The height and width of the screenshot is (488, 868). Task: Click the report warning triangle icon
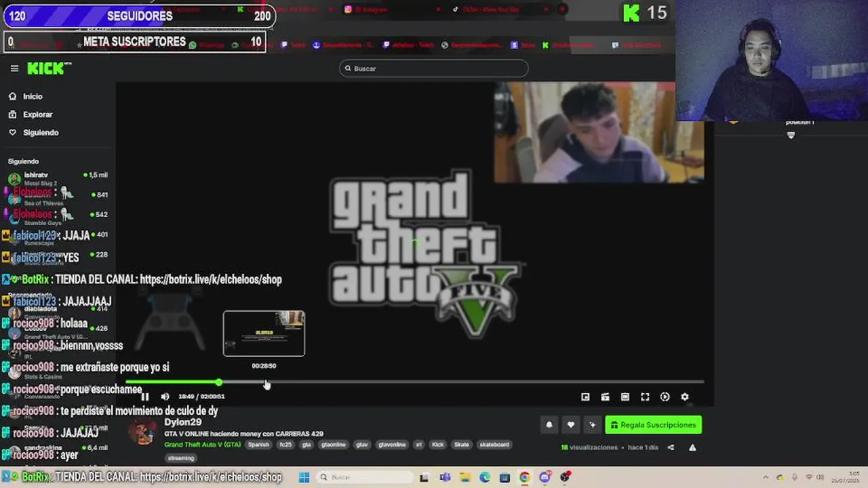pos(692,447)
